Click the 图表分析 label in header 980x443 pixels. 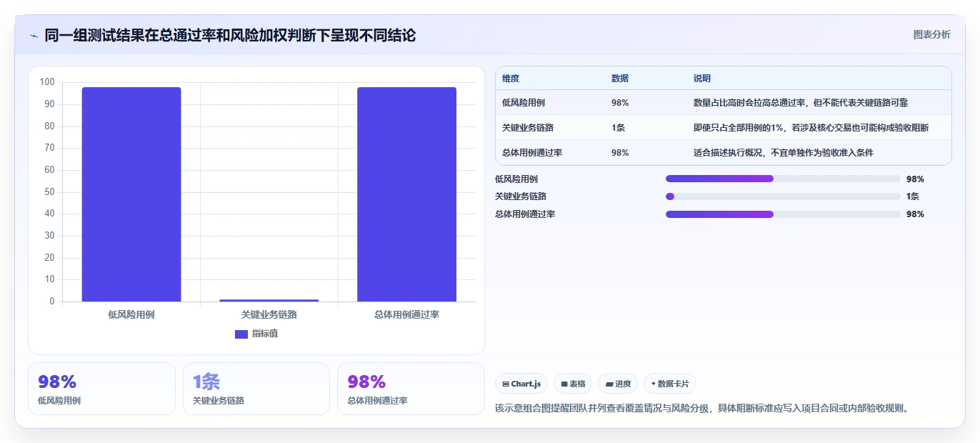932,34
